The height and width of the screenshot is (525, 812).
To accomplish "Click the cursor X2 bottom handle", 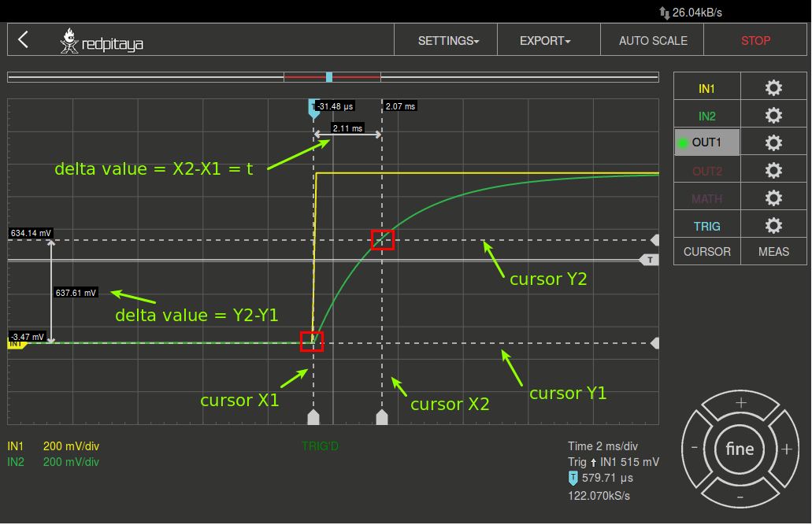I will 382,417.
